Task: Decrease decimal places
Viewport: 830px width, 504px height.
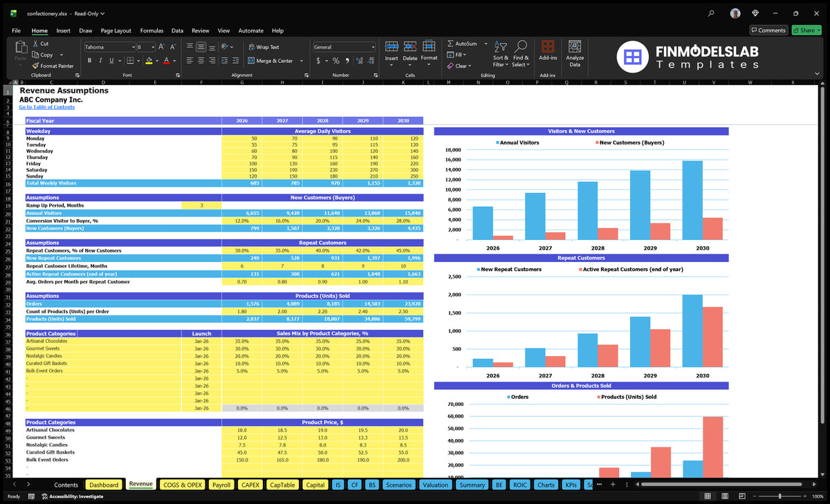Action: (370, 61)
